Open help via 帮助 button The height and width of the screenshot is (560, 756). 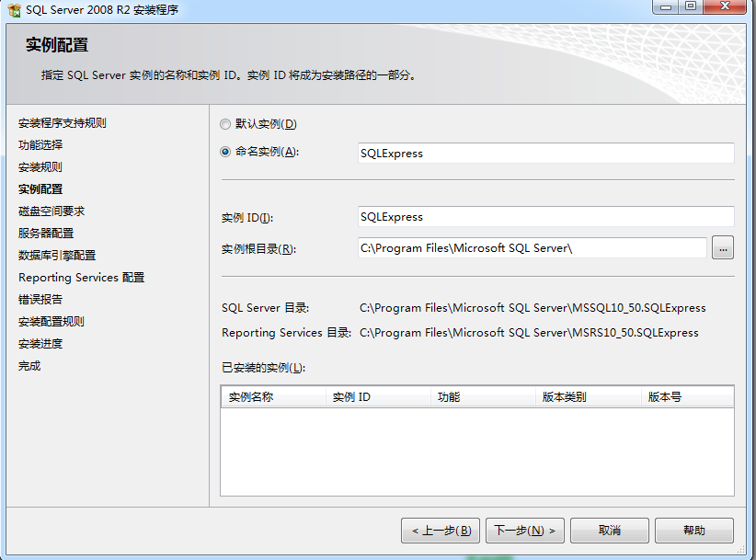click(694, 531)
